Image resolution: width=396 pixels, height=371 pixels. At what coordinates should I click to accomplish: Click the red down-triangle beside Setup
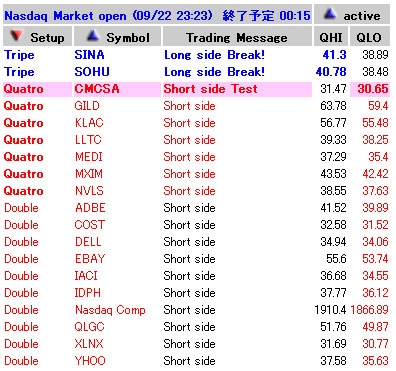tap(16, 36)
